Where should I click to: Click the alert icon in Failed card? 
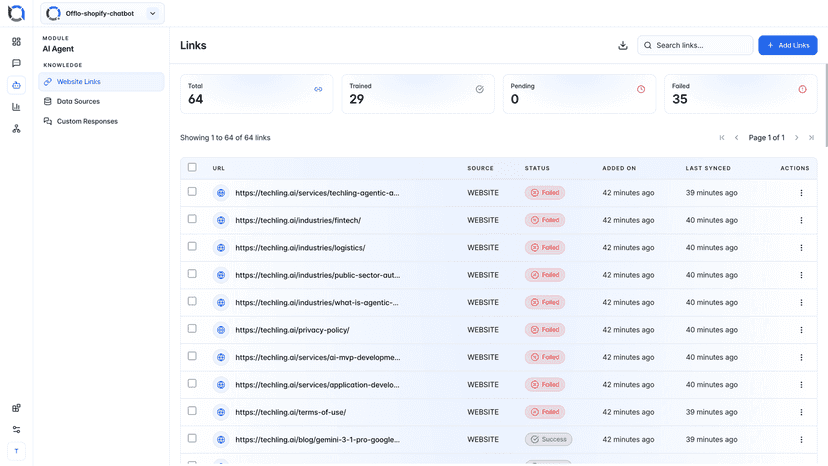[x=803, y=89]
